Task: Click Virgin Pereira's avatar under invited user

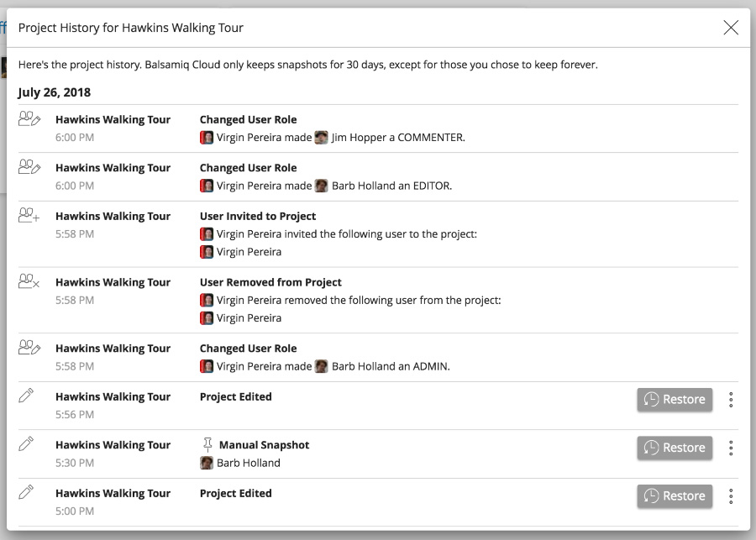Action: 207,252
